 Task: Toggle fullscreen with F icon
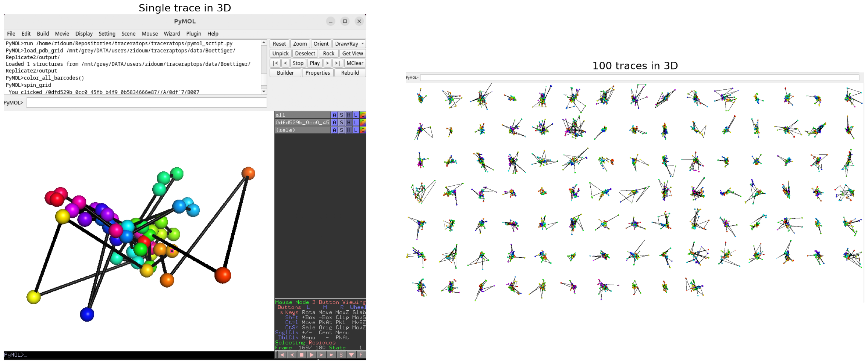361,355
